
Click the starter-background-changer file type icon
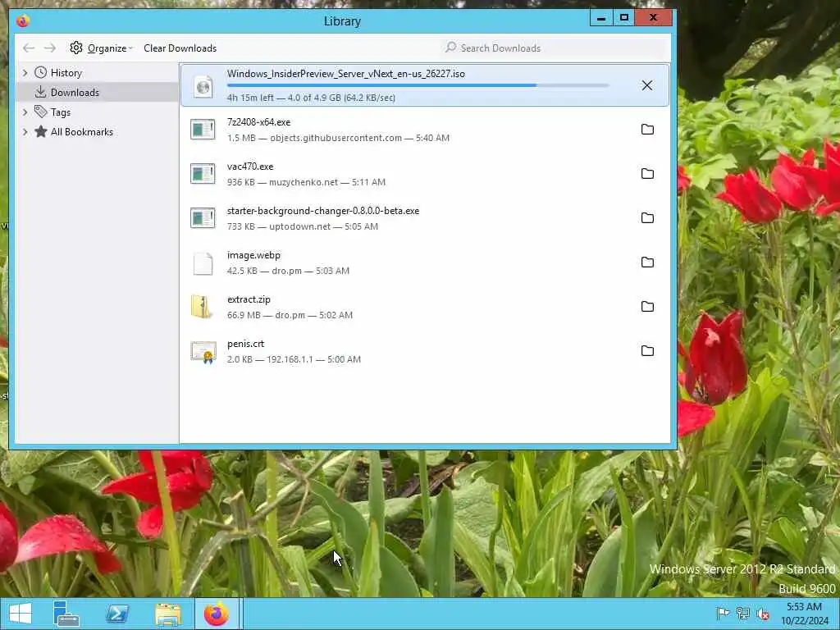203,218
